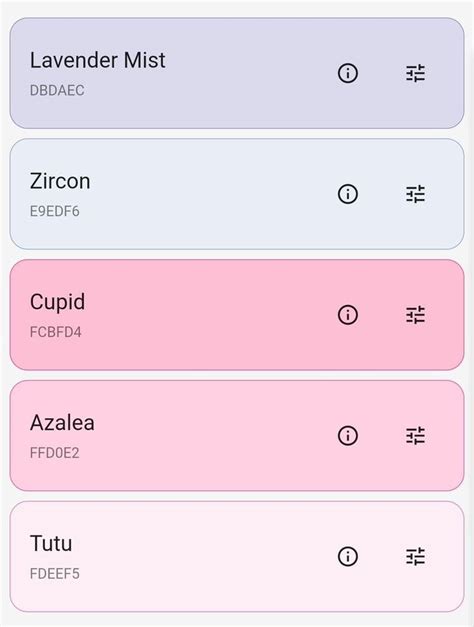Show info for Zircon color
Viewport: 474px width, 627px height.
[x=348, y=194]
